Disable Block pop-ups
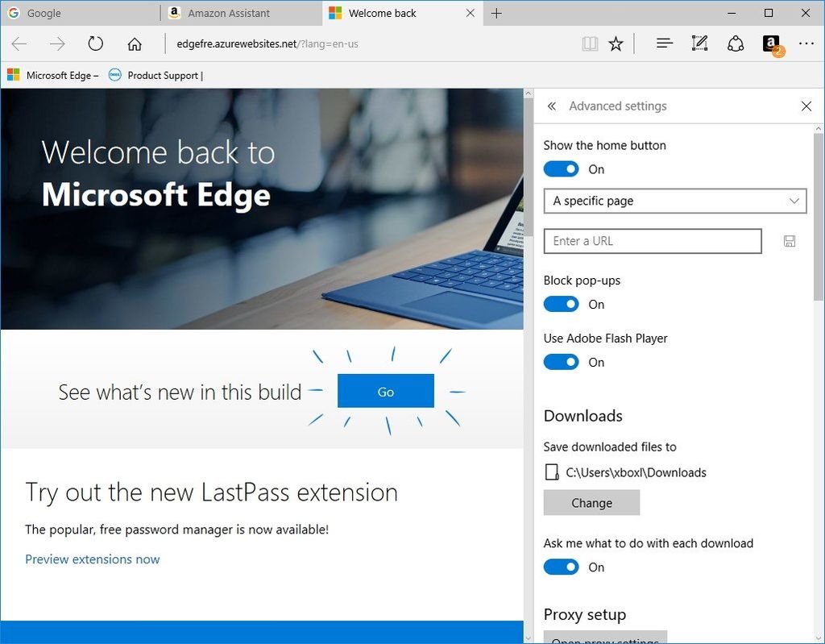825x644 pixels. pos(561,304)
